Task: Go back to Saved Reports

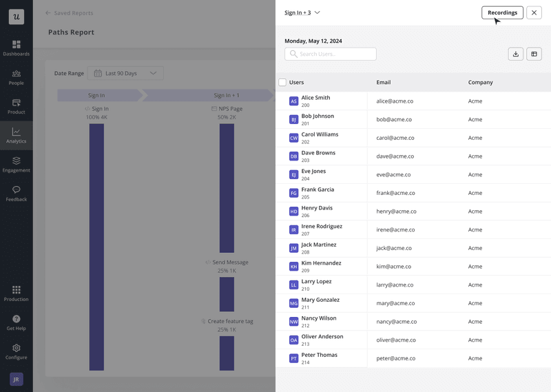Action: [x=69, y=13]
